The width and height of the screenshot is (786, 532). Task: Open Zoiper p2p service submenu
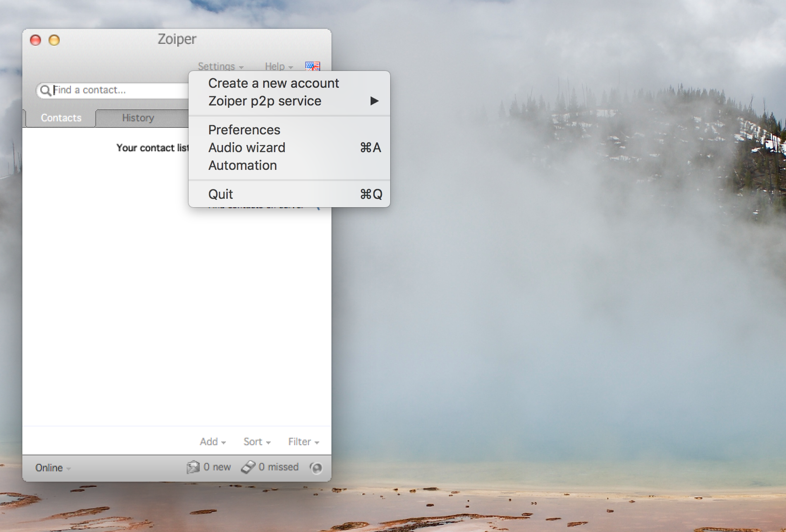[x=289, y=101]
